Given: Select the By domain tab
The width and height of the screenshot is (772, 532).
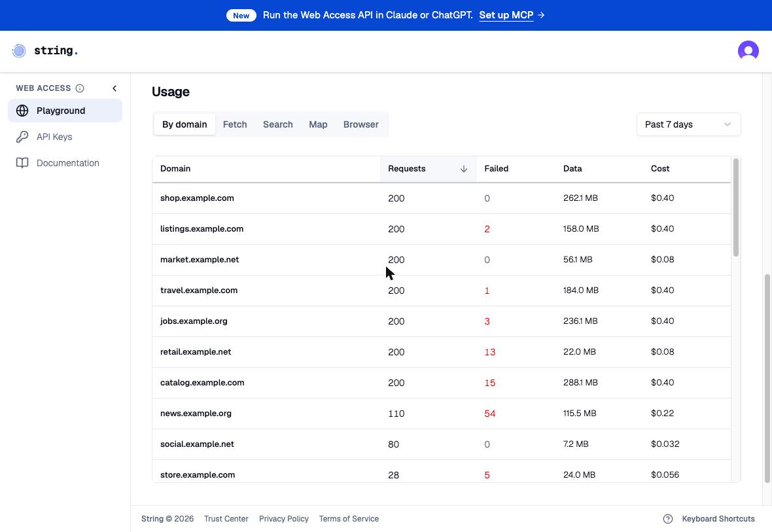Looking at the screenshot, I should coord(184,124).
